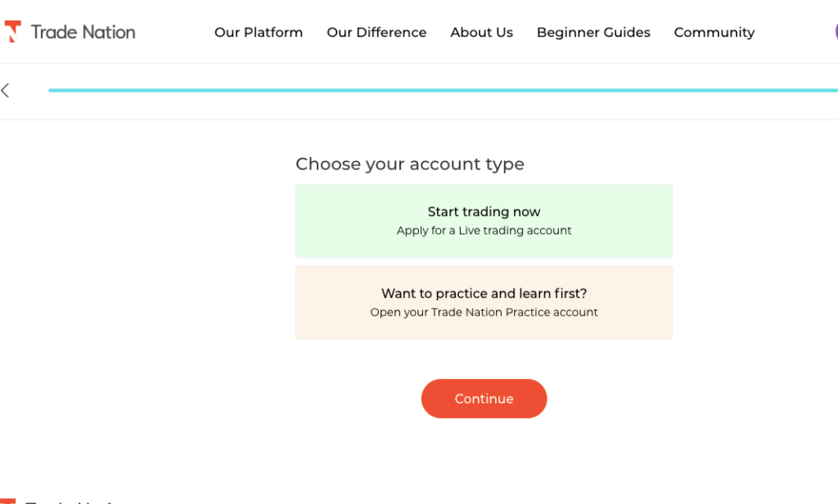Expand the Our Difference menu
The height and width of the screenshot is (504, 838).
click(376, 33)
